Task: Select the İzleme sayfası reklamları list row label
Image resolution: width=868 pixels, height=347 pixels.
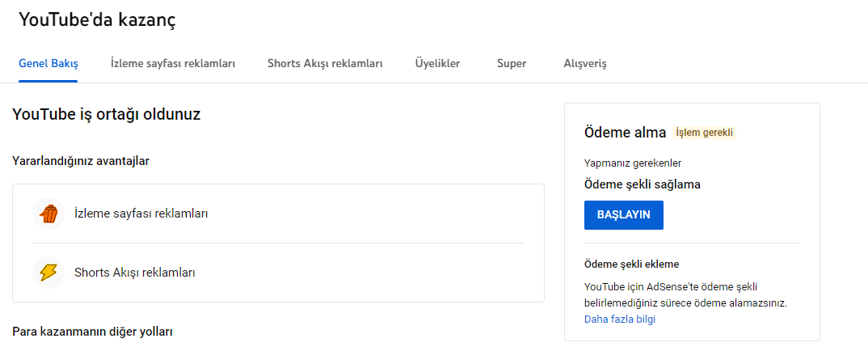Action: [141, 214]
